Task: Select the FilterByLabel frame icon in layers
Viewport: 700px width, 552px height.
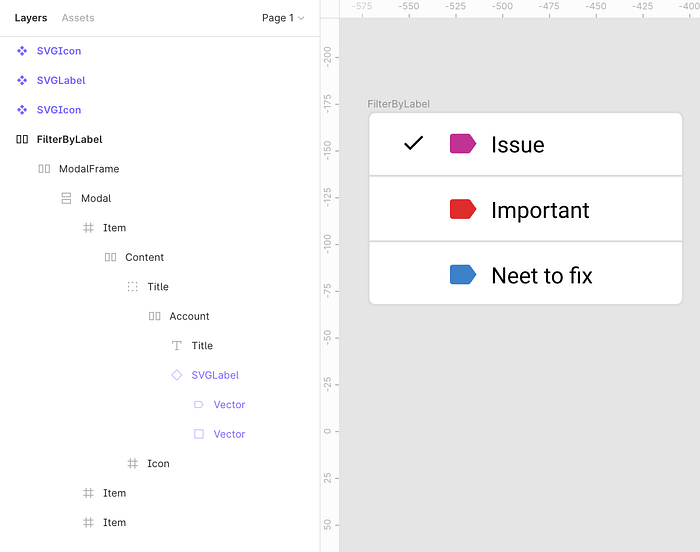Action: pyautogui.click(x=22, y=139)
